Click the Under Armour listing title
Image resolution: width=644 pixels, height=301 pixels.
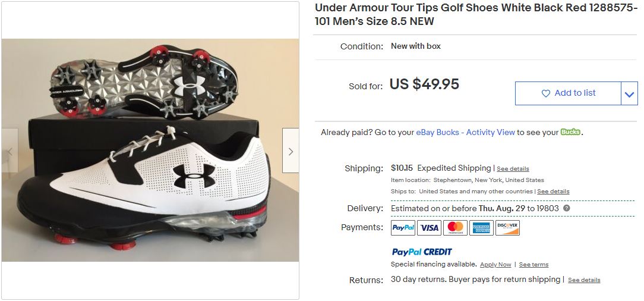475,15
